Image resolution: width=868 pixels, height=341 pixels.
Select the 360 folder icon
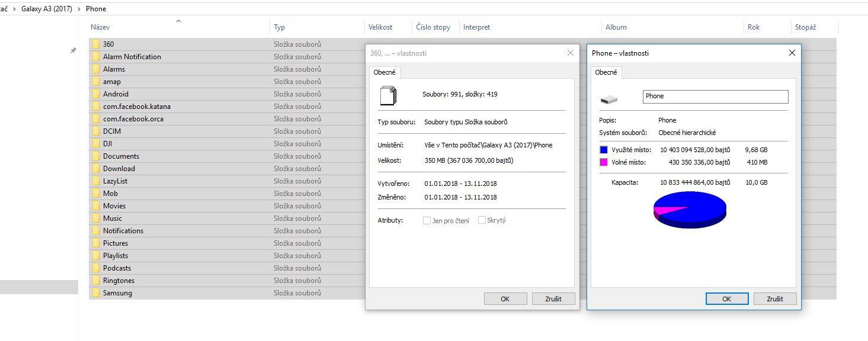[x=95, y=44]
